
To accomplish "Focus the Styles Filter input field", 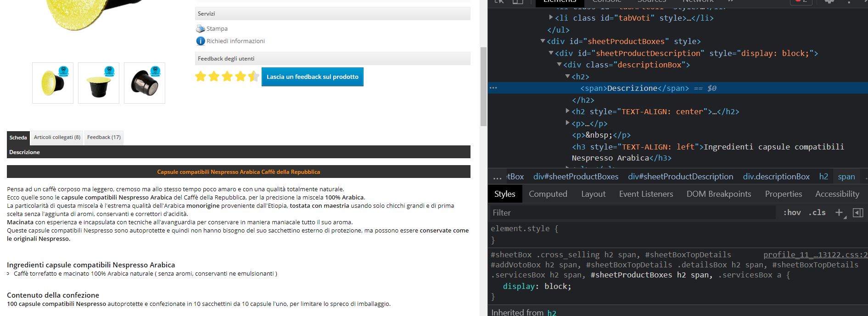I will [633, 212].
